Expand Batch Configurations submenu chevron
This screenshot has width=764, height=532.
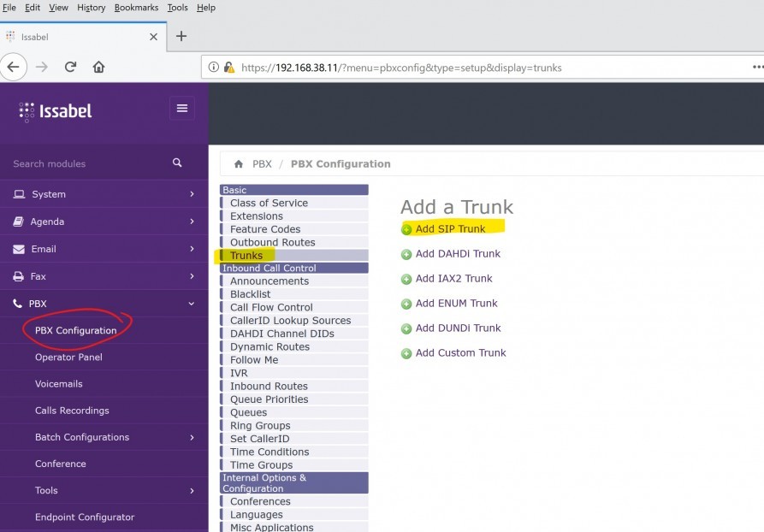point(192,437)
